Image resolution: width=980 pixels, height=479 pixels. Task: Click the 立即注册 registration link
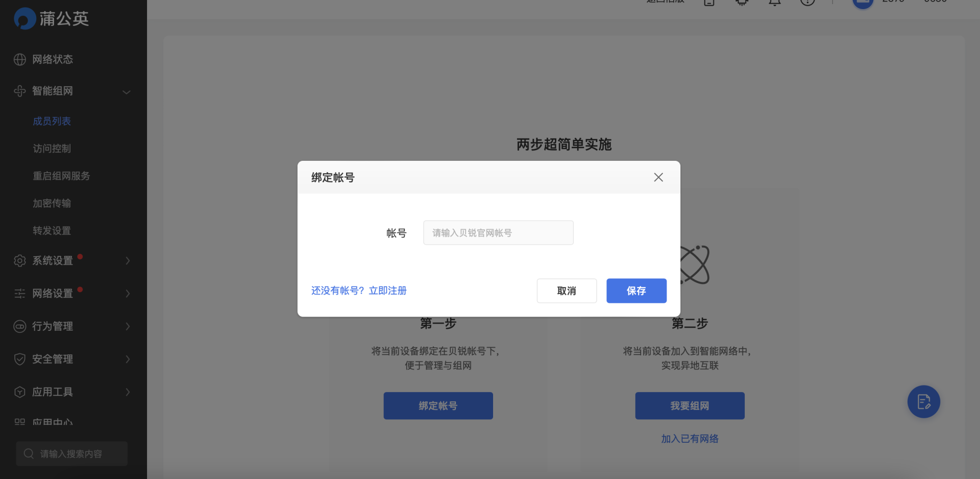tap(387, 291)
